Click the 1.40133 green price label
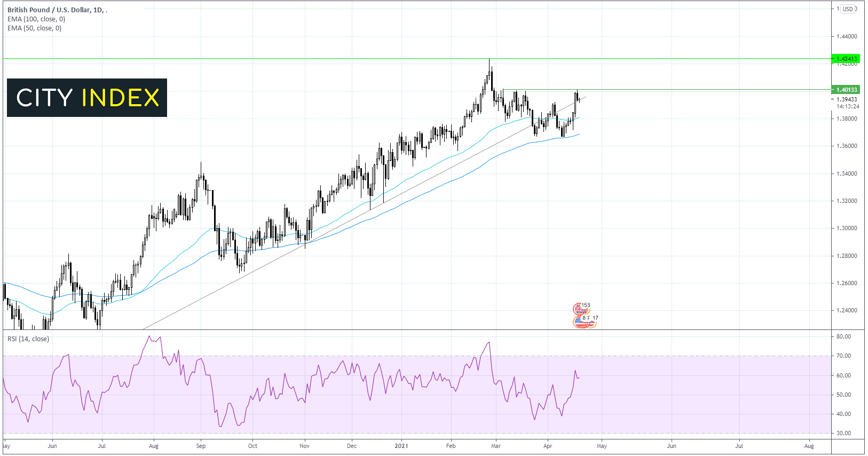 (846, 90)
